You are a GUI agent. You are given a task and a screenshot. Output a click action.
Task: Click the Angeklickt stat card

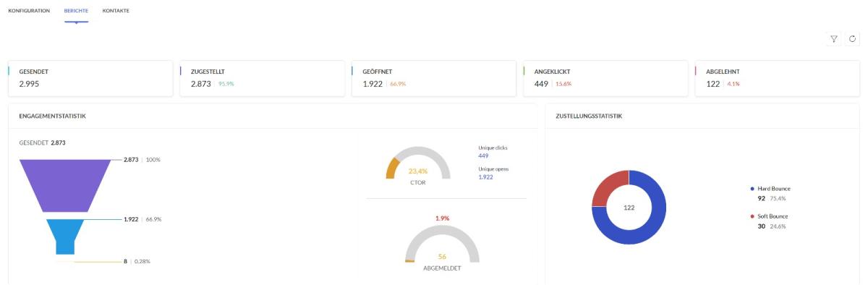[x=605, y=78]
